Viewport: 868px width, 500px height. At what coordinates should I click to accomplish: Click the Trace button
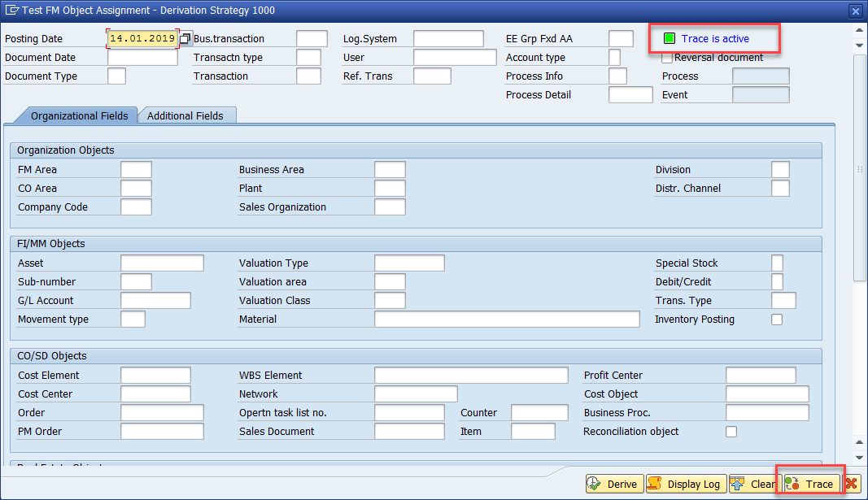810,484
